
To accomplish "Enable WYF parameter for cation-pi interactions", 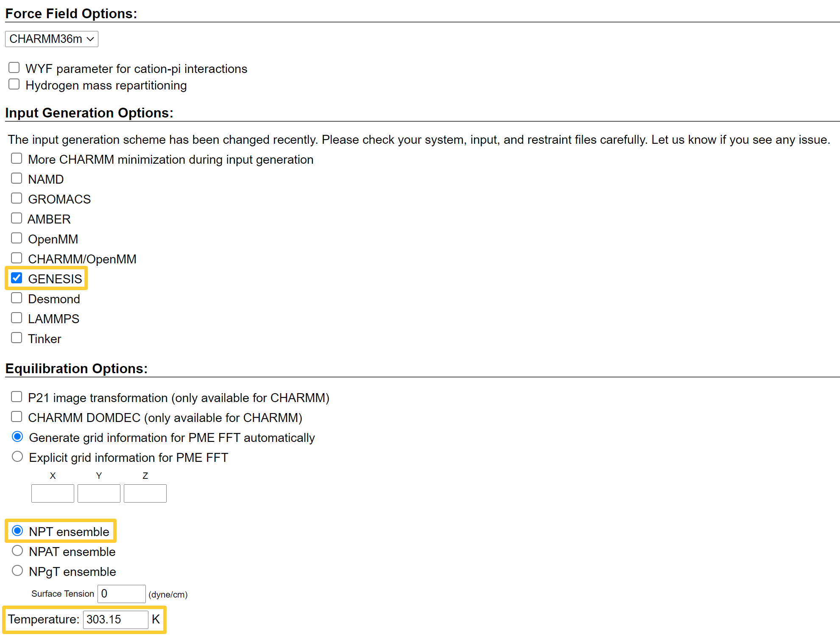I will click(14, 68).
